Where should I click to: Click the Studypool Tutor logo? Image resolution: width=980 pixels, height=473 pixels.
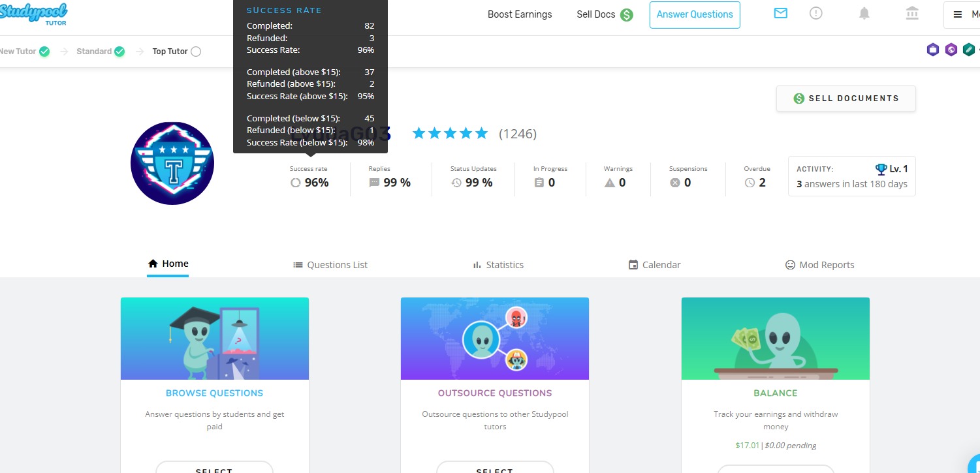pyautogui.click(x=33, y=14)
